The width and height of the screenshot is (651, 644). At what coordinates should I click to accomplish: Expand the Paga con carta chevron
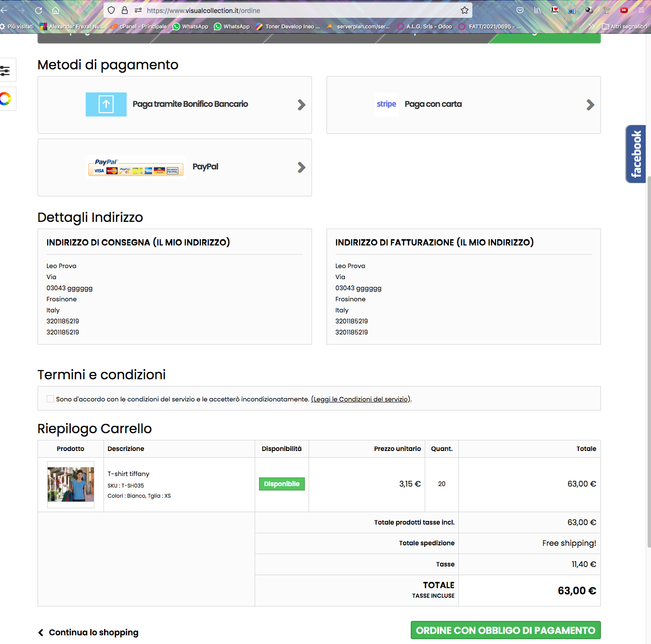[x=590, y=104]
